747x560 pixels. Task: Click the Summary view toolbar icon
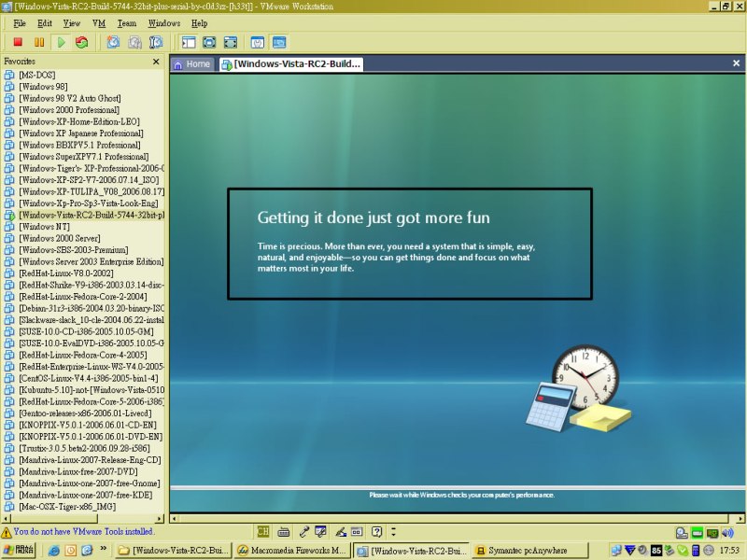[258, 42]
